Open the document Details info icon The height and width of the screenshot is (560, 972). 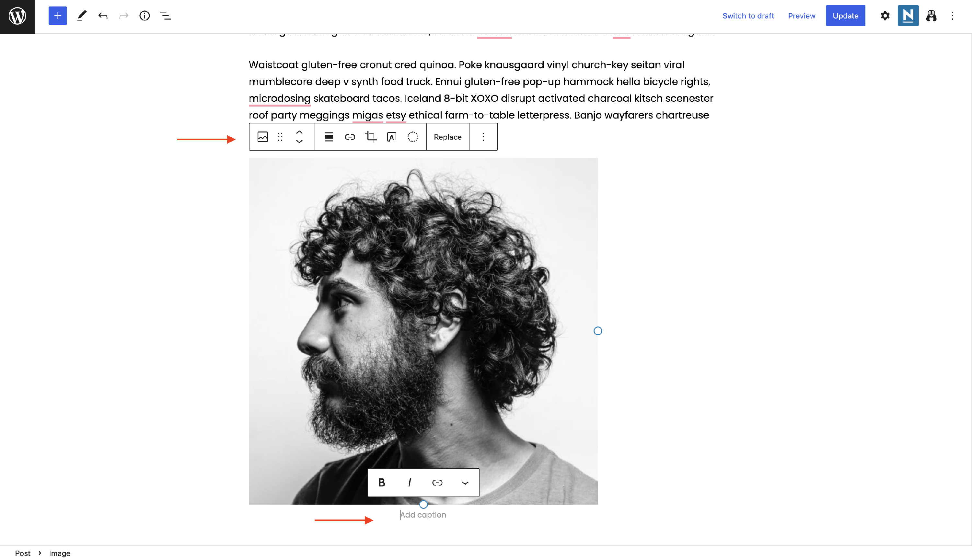145,16
